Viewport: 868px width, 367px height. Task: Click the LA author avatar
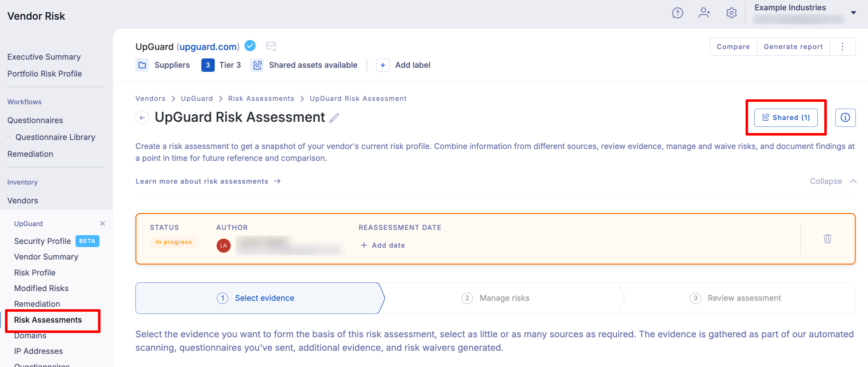[224, 245]
